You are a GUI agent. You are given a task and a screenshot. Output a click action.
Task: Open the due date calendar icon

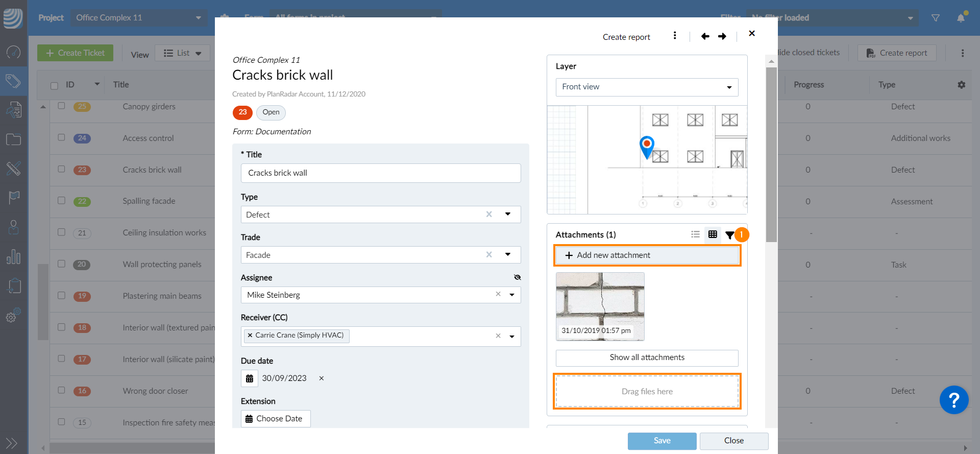(250, 378)
